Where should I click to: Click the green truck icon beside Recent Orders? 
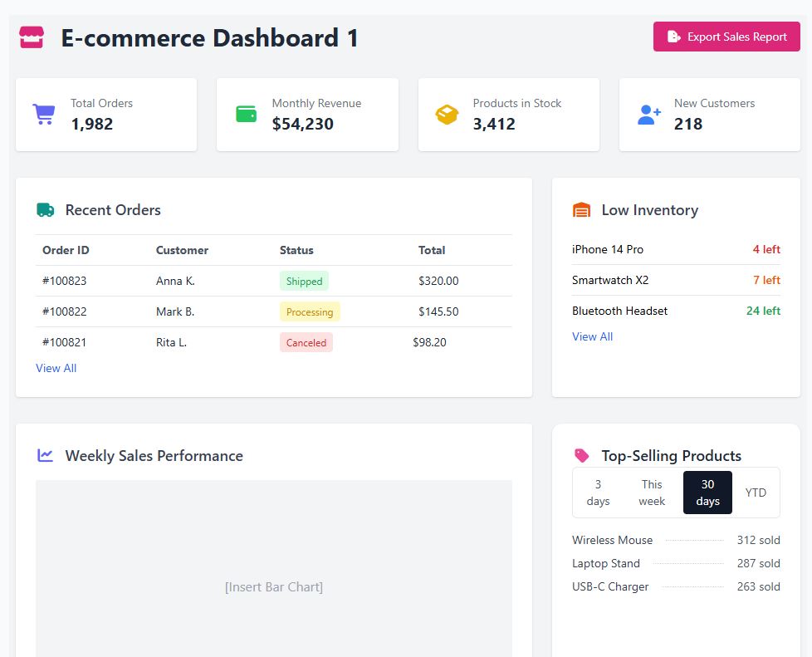coord(45,209)
